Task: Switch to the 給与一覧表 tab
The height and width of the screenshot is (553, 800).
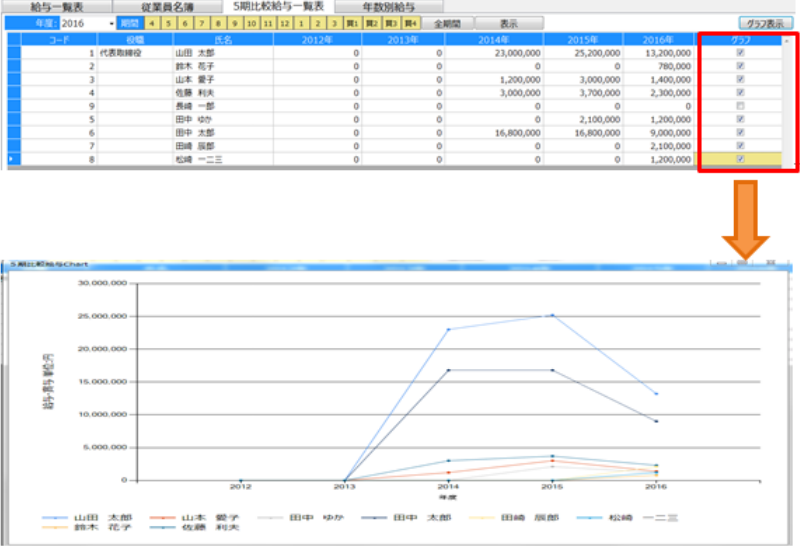Action: click(57, 7)
